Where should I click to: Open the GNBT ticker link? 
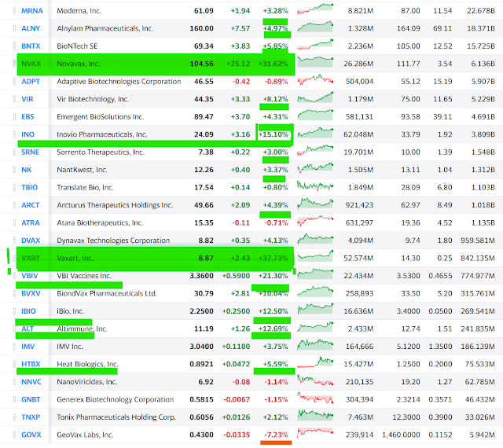click(31, 399)
